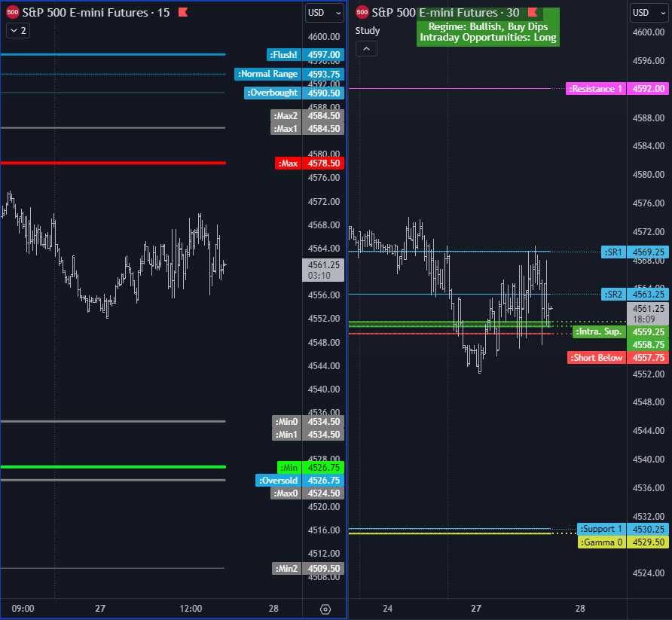Click the current price 4561.25 label on left chart
The image size is (672, 620).
pyautogui.click(x=323, y=270)
